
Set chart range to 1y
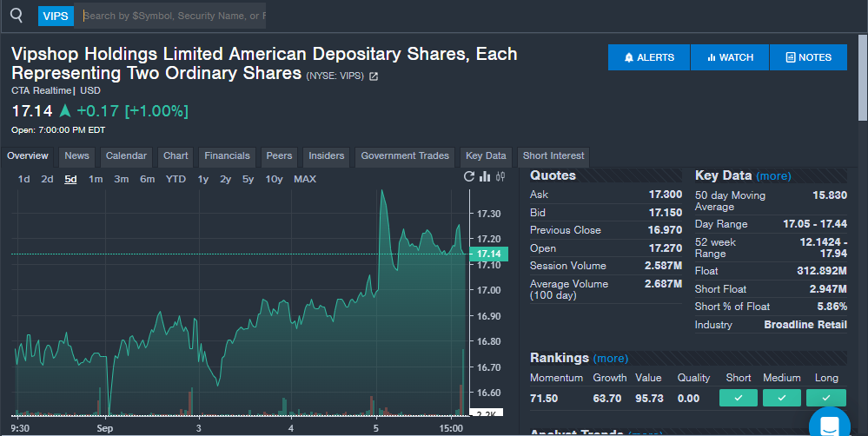[203, 179]
